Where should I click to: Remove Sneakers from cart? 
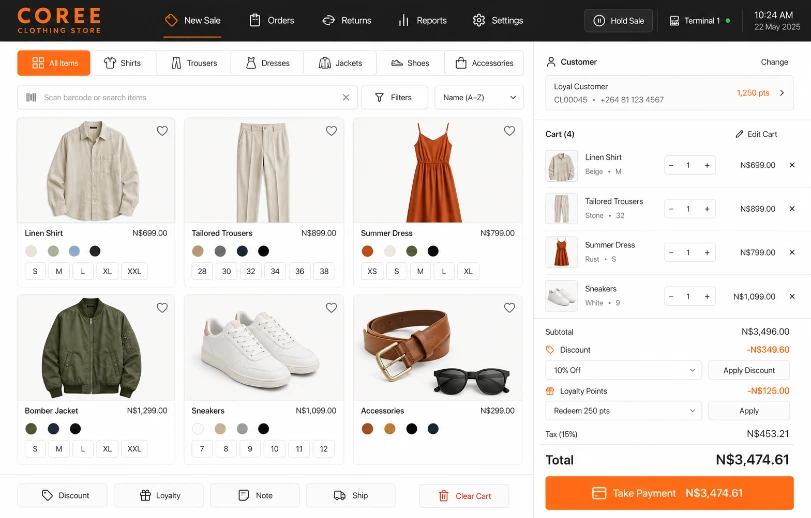792,296
